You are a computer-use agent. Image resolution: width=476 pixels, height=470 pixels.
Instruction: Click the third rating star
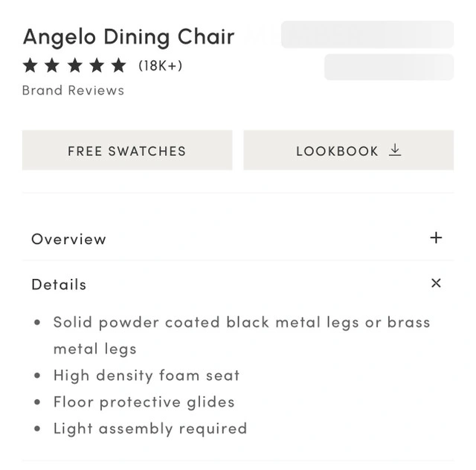pyautogui.click(x=74, y=65)
